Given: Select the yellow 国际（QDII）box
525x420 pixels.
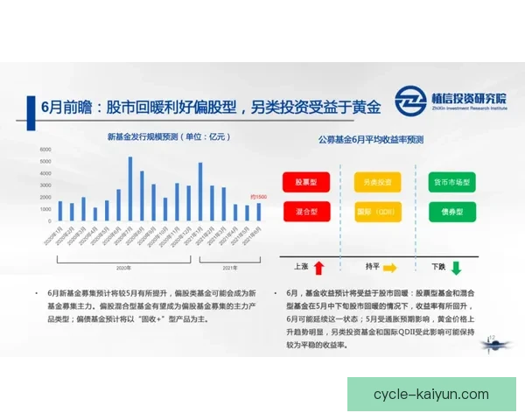Looking at the screenshot, I should (x=378, y=212).
